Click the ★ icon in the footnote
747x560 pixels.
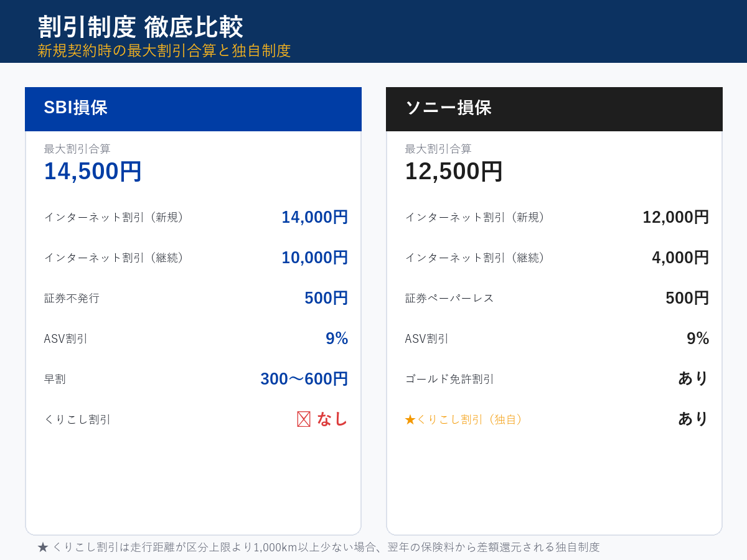coord(41,547)
